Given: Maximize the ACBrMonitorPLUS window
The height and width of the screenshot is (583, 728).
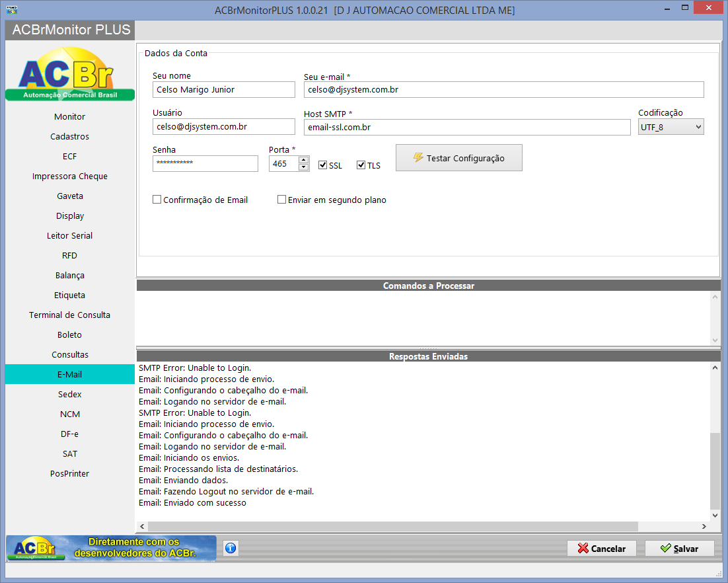Looking at the screenshot, I should pyautogui.click(x=685, y=8).
